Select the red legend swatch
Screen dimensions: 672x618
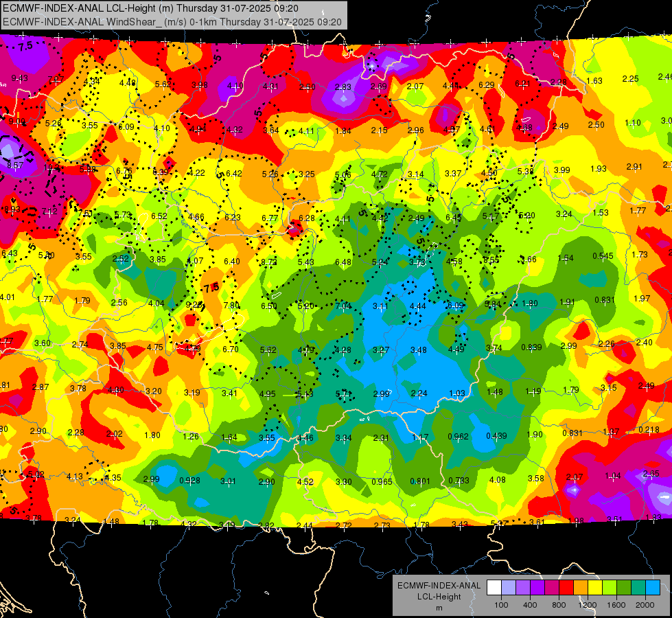[x=566, y=587]
